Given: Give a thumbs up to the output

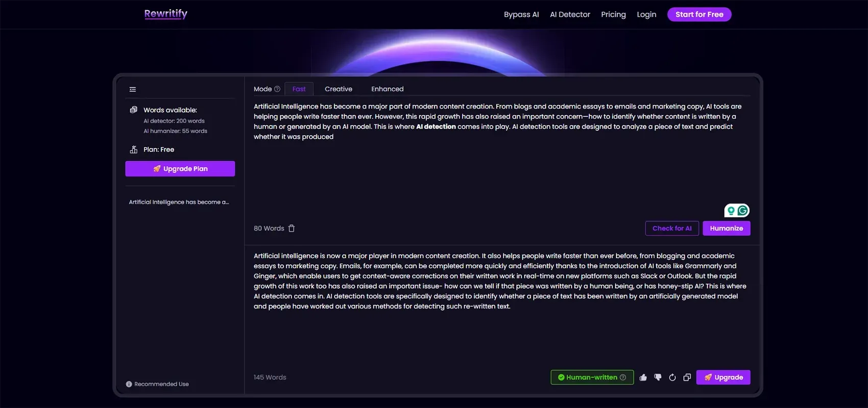Looking at the screenshot, I should pos(643,377).
